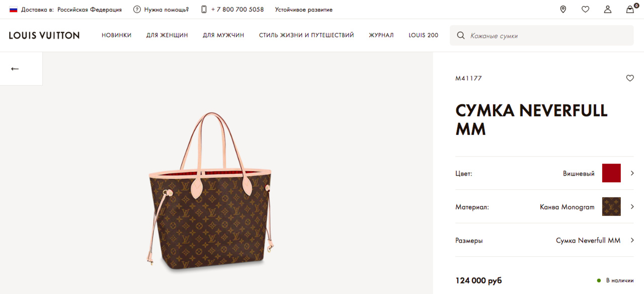Open the Новинки menu

tap(116, 35)
